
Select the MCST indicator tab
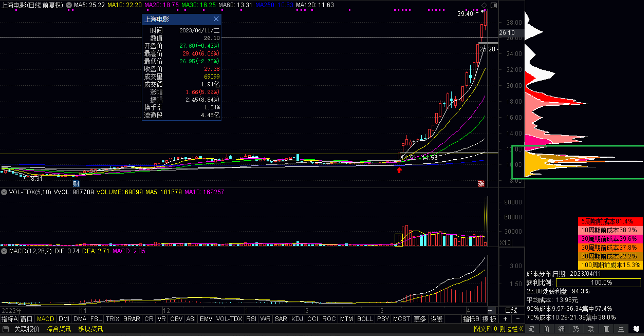(x=401, y=319)
